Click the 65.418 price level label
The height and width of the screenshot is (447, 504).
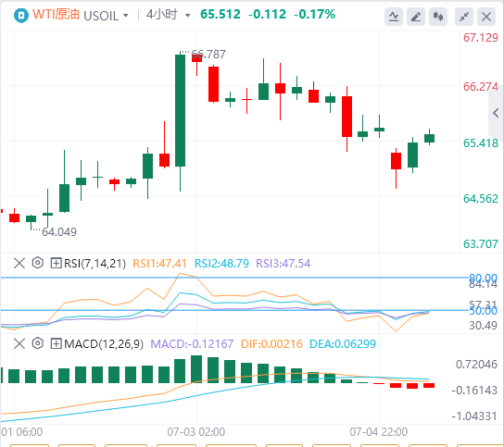pyautogui.click(x=480, y=143)
